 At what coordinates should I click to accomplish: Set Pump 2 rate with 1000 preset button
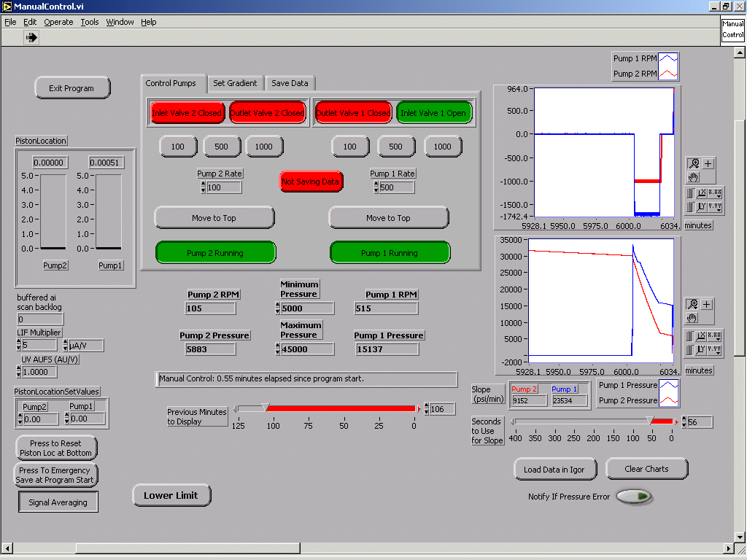point(264,146)
